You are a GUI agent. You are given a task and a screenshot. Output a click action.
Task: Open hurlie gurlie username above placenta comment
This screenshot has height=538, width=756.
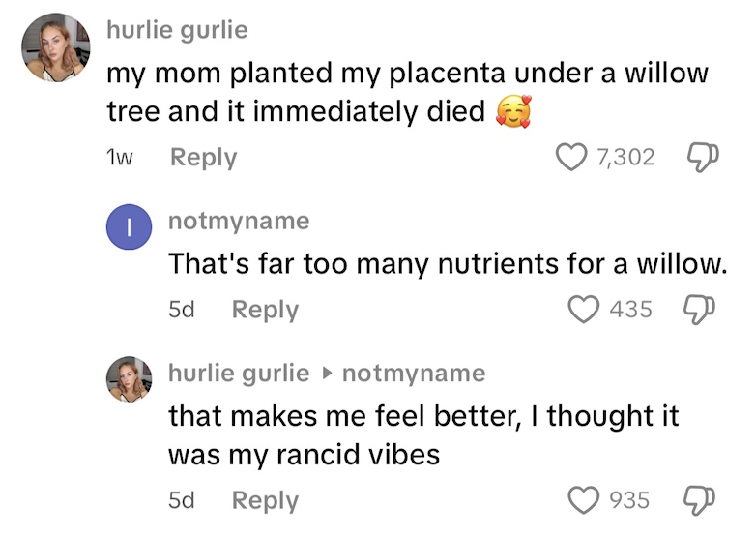coord(177,29)
